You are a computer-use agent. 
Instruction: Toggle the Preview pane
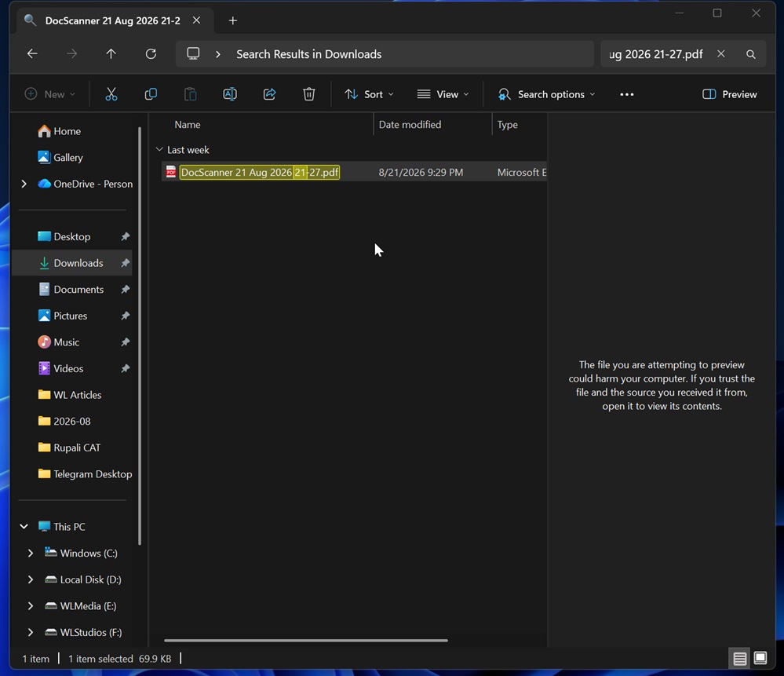730,94
